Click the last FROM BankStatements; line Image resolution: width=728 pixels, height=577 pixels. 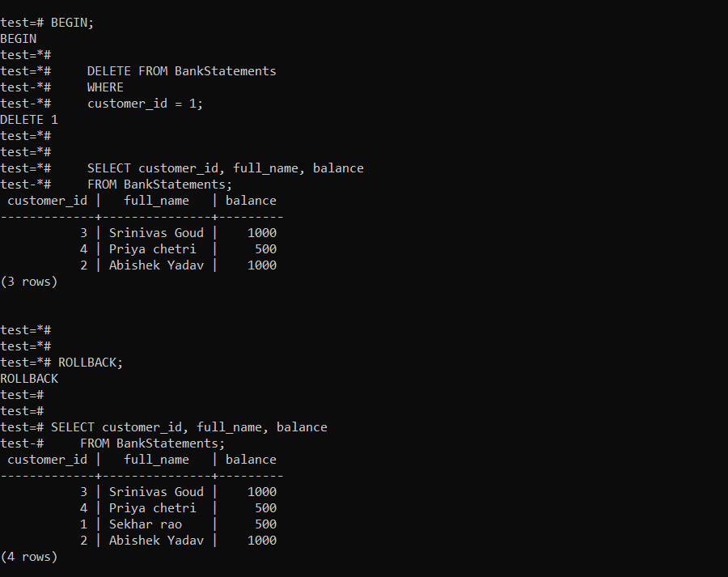click(x=152, y=443)
